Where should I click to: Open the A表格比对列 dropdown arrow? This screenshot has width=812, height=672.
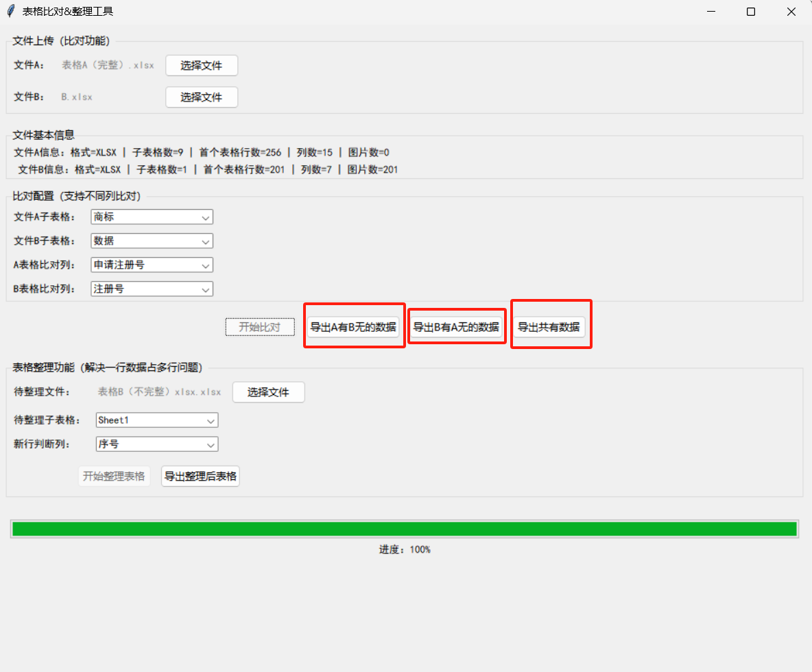(x=206, y=265)
